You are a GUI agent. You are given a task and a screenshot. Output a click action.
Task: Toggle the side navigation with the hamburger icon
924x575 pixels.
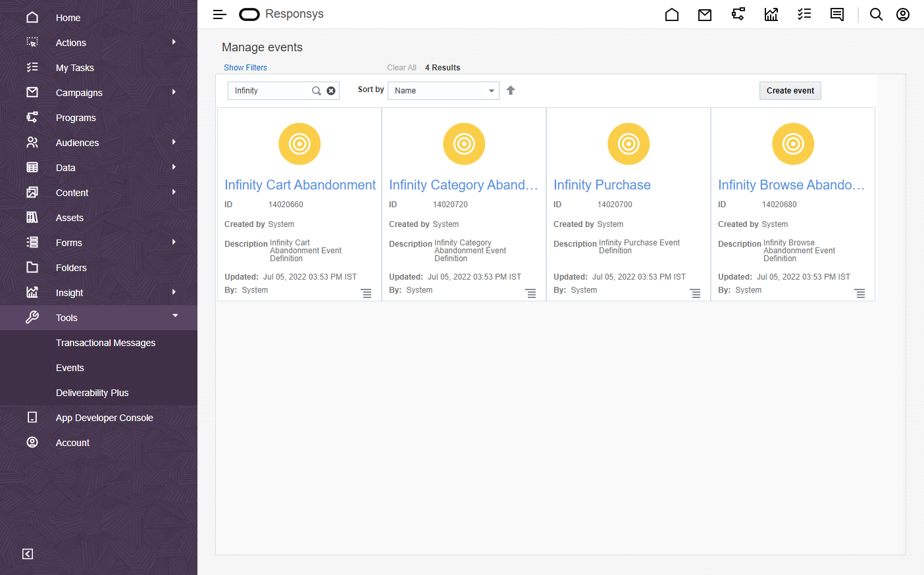pos(219,14)
